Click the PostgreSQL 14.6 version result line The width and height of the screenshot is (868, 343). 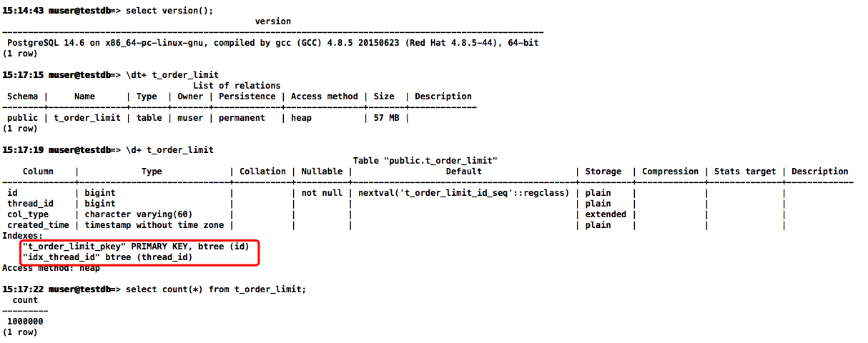tap(272, 43)
